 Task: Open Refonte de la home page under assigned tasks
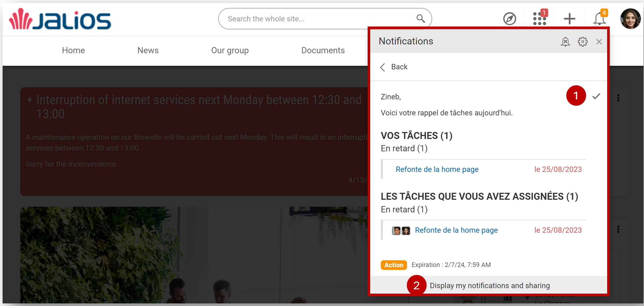tap(456, 230)
